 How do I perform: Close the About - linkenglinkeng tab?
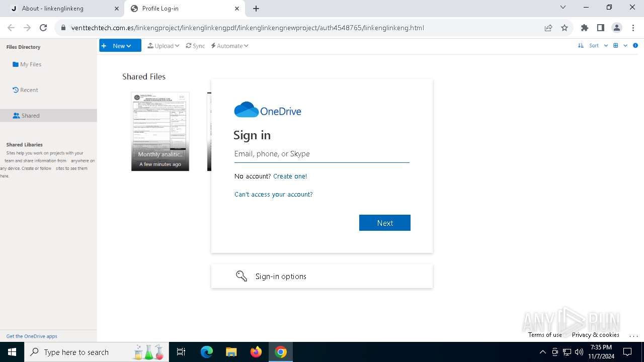(x=117, y=9)
